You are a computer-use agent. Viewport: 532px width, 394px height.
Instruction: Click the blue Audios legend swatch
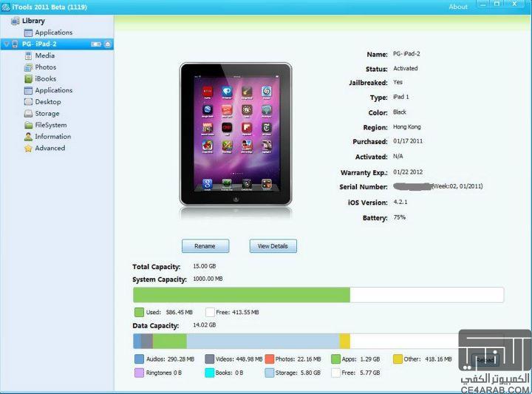[139, 359]
